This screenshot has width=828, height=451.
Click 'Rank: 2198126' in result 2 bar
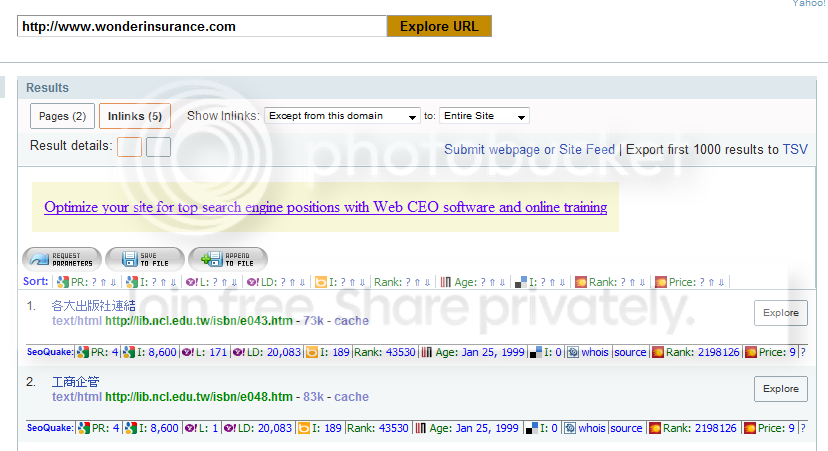[x=700, y=428]
